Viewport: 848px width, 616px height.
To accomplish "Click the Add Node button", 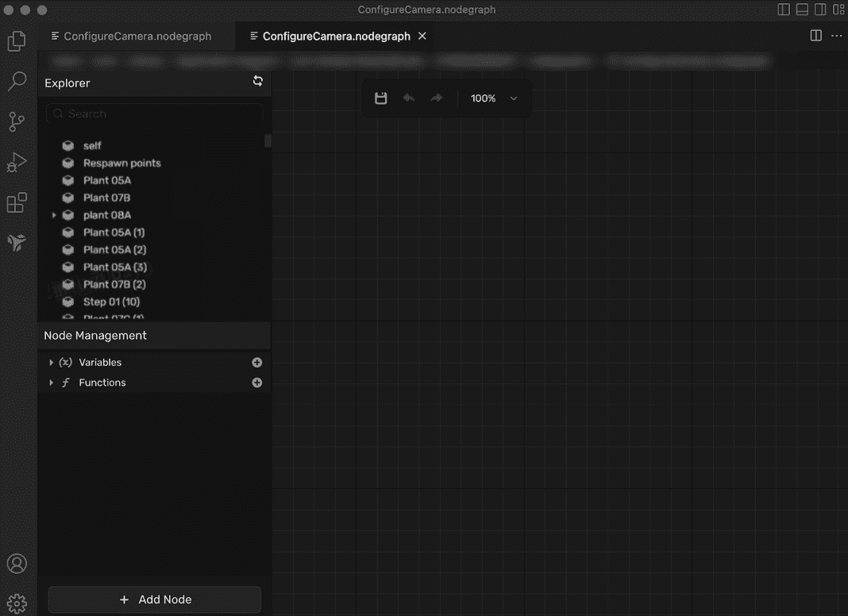I will tap(154, 599).
